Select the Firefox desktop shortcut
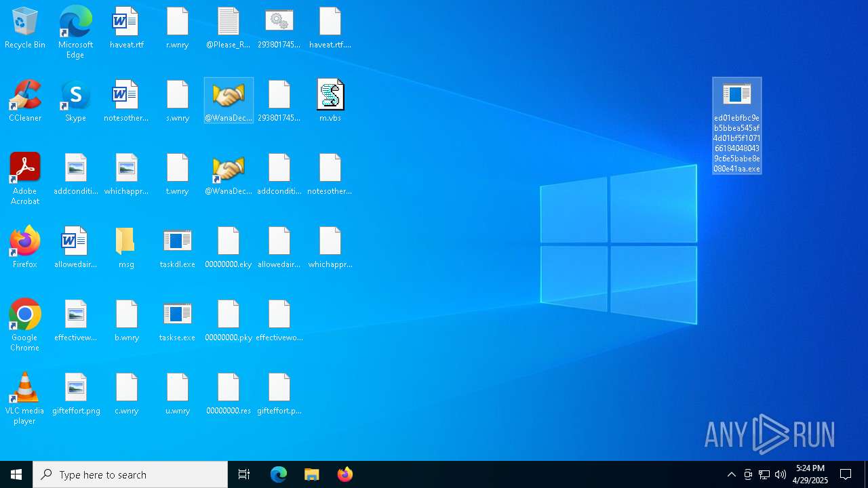Viewport: 868px width, 488px height. [x=25, y=248]
